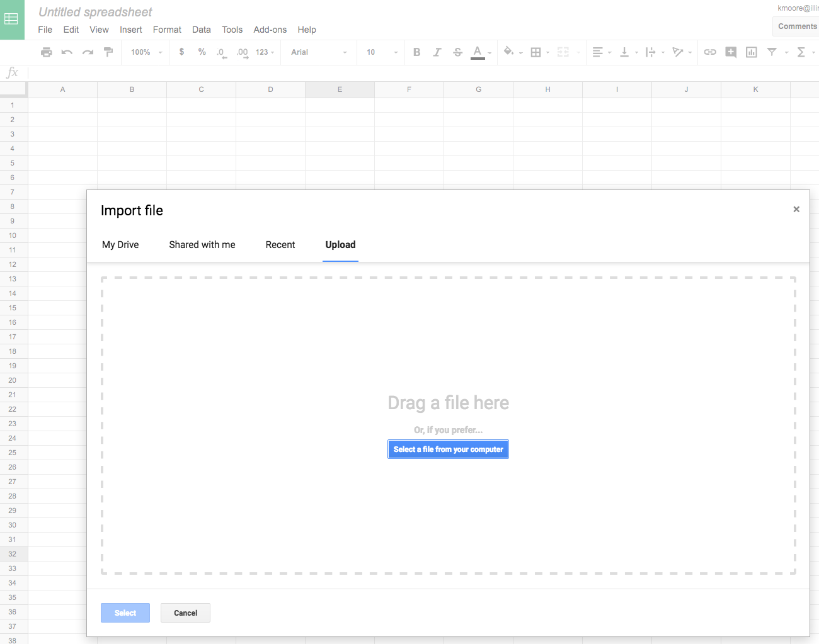Click the filter funnel icon
Viewport: 819px width, 644px height.
click(772, 52)
